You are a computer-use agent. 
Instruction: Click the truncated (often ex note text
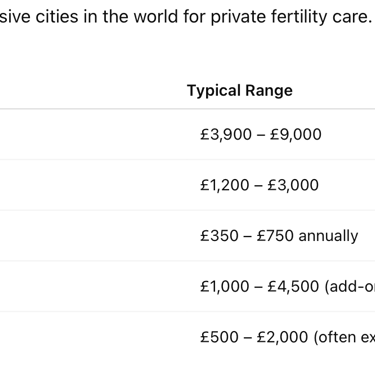(x=344, y=337)
